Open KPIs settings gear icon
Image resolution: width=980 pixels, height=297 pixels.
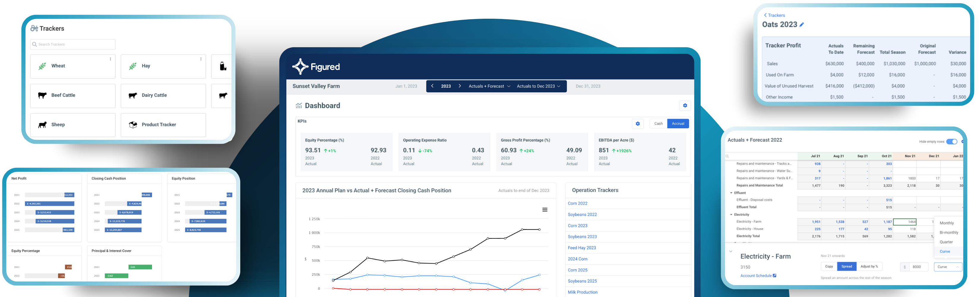point(638,124)
